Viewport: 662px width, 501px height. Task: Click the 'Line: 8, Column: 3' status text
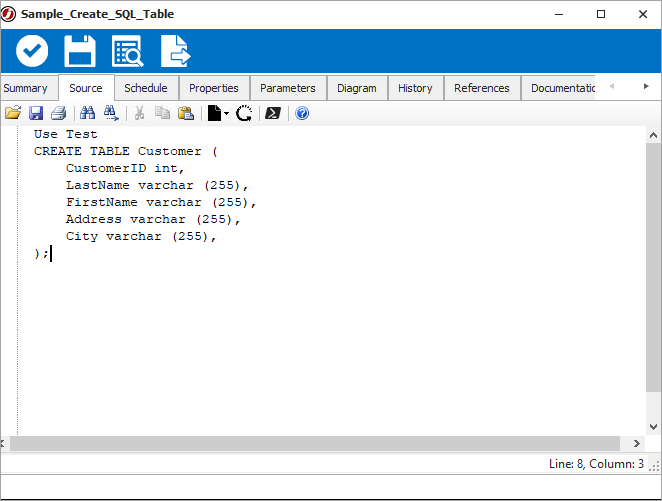[x=596, y=464]
